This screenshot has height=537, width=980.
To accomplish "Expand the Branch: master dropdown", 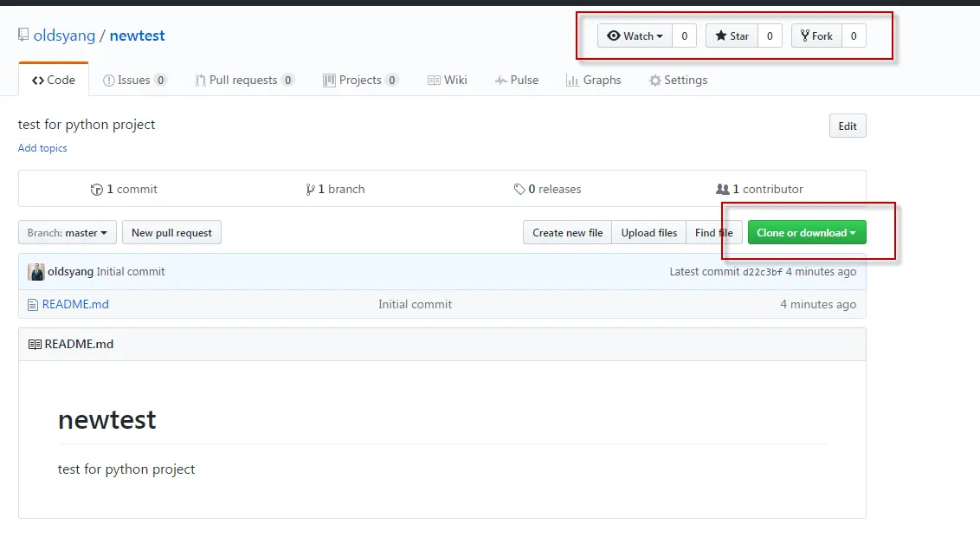I will [x=68, y=232].
